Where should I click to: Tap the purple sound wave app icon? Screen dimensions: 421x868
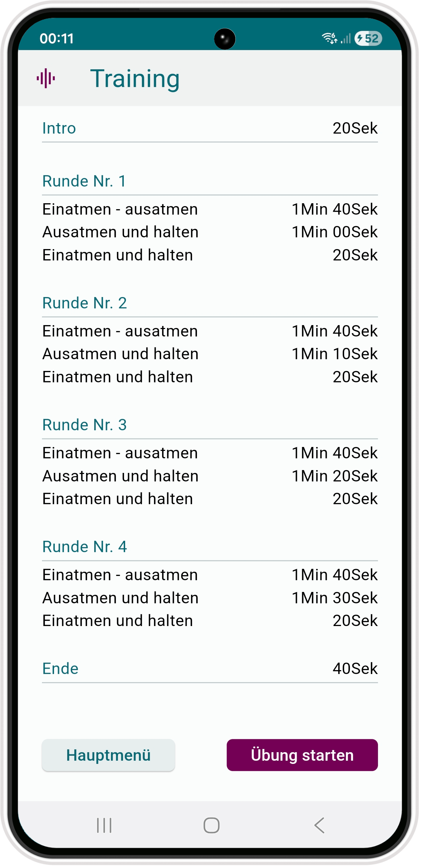(x=46, y=78)
